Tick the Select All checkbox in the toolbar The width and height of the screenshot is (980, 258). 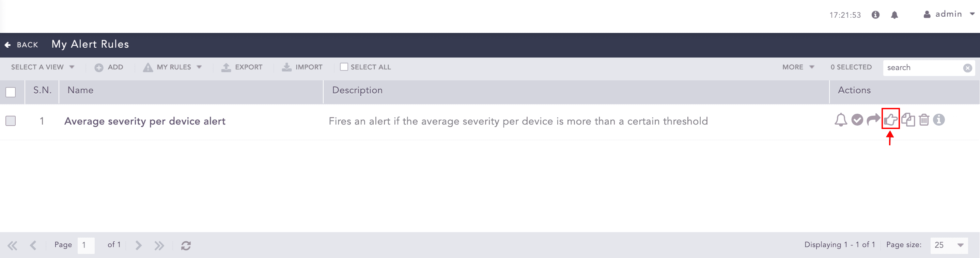click(x=344, y=67)
